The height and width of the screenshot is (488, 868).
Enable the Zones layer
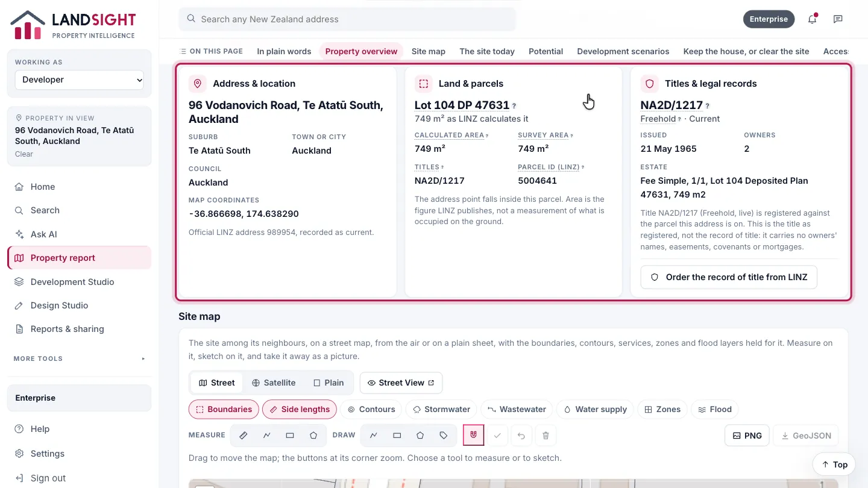point(662,409)
